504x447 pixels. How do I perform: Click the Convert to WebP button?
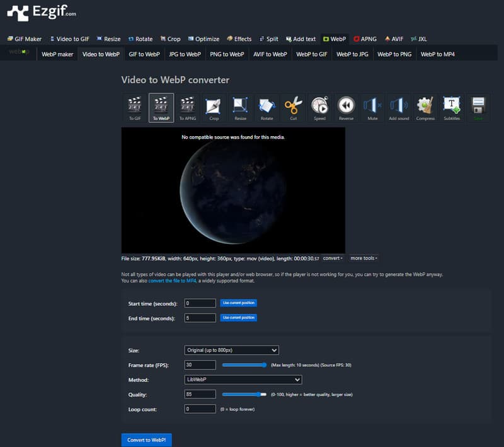146,439
